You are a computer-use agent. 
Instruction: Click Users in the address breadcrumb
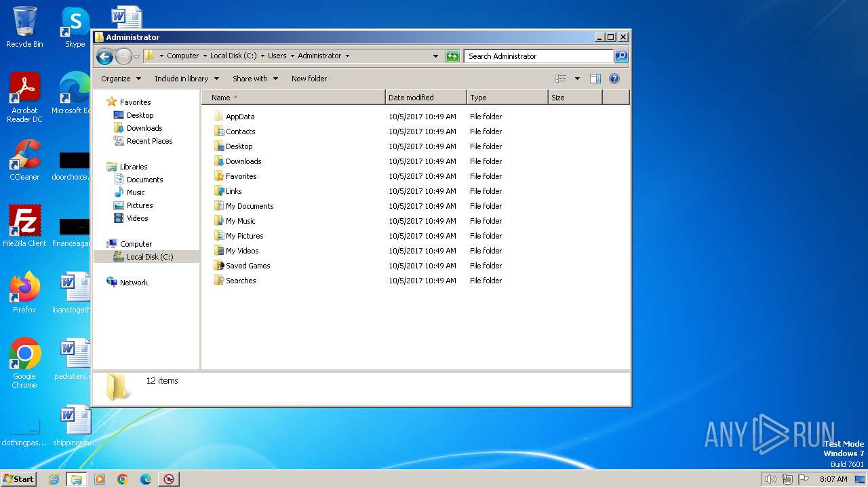[277, 56]
